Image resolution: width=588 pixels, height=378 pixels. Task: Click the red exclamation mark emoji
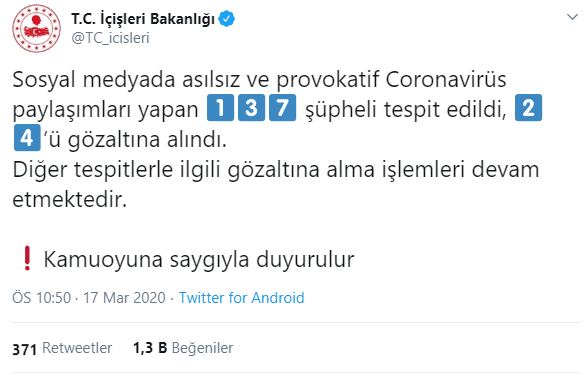27,258
